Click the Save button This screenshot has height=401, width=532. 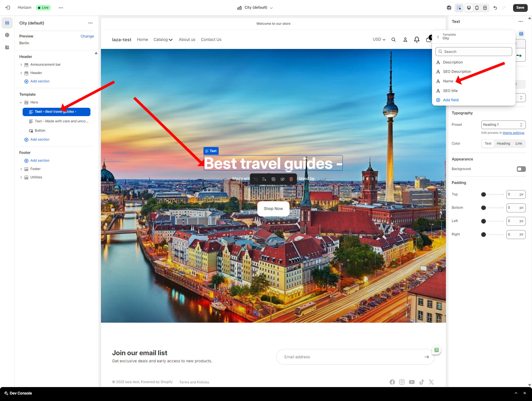point(520,8)
